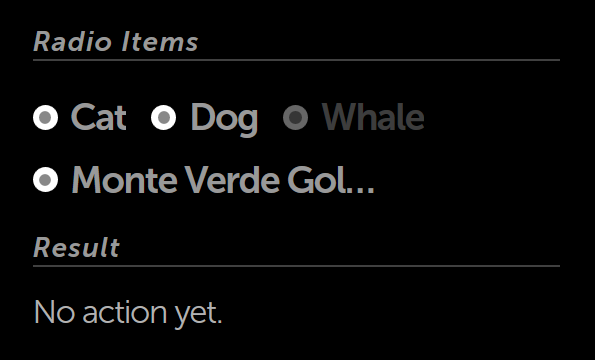Choose the Dog radio button circle
This screenshot has height=360, width=595.
164,118
